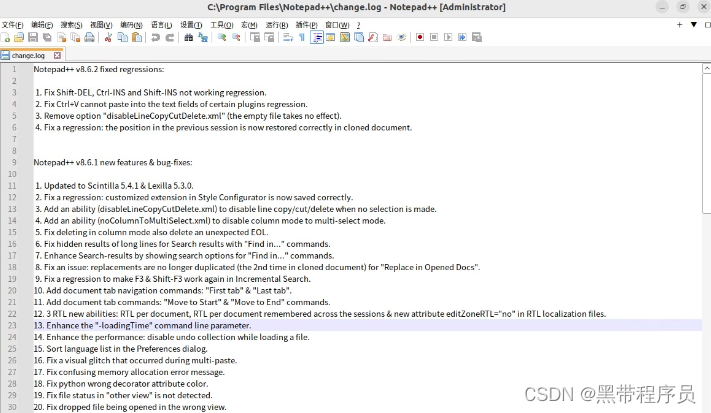
Task: Cut selection with the scissors icon
Action: click(108, 38)
